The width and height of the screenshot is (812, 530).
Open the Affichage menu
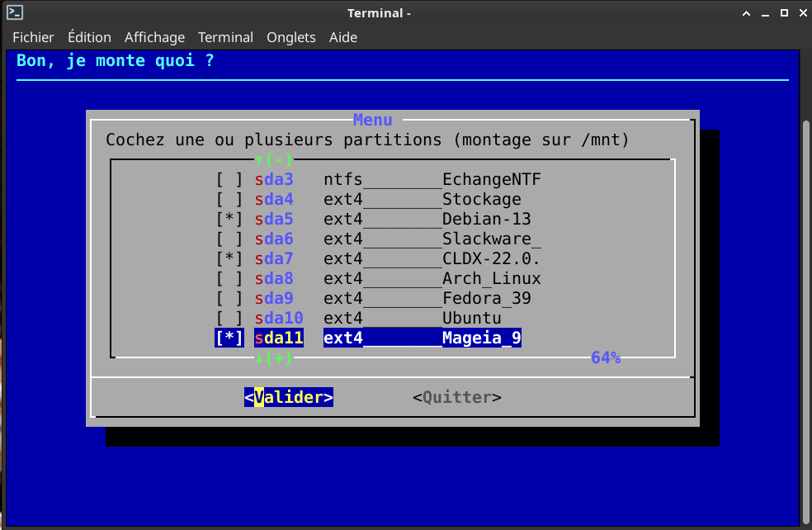154,37
